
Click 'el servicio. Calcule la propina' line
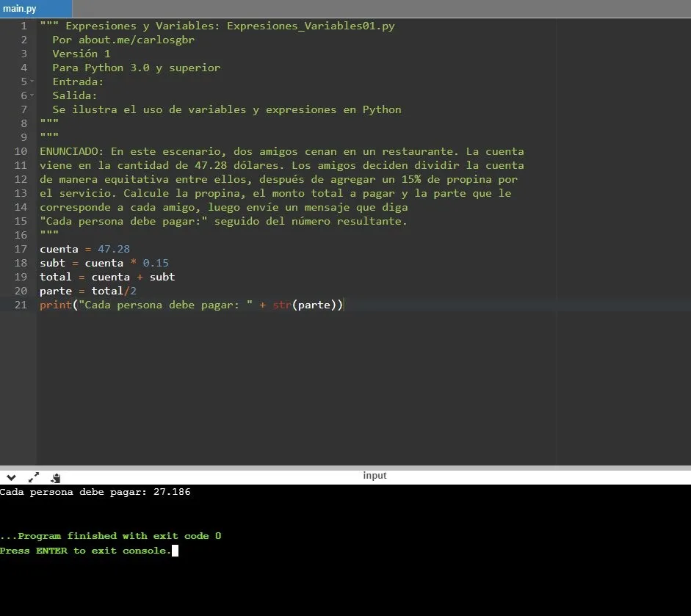275,193
